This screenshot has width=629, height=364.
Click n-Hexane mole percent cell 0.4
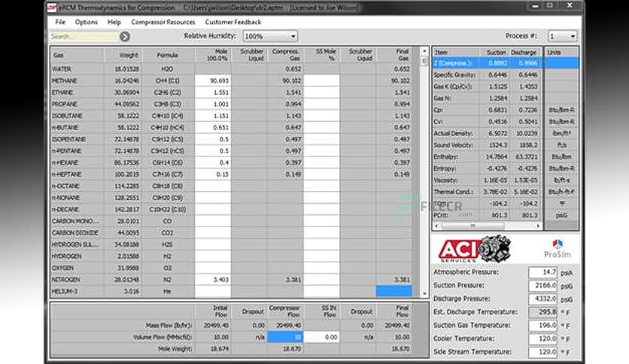pyautogui.click(x=213, y=162)
